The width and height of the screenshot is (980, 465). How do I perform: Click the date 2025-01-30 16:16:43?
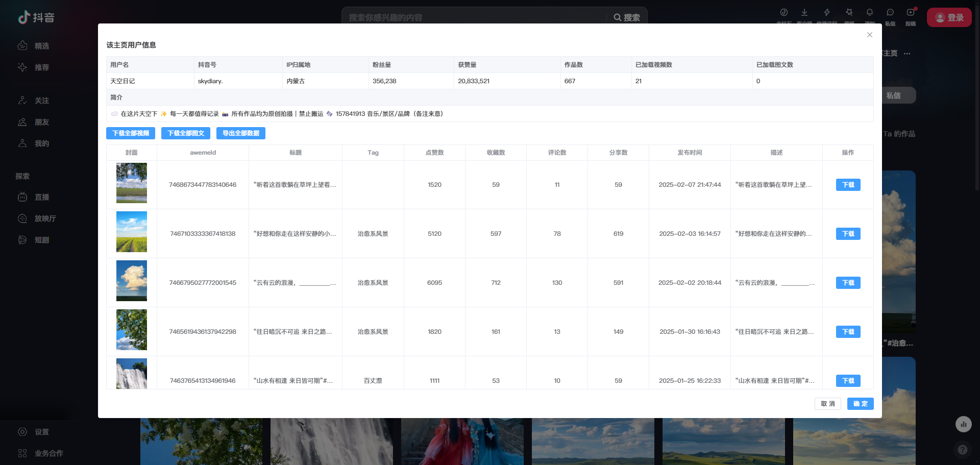pos(690,332)
